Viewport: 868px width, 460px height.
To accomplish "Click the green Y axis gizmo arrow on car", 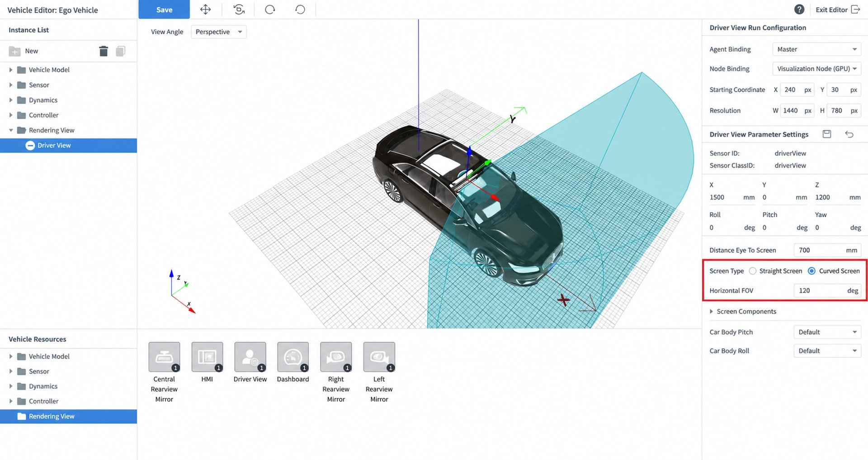I will click(x=487, y=162).
